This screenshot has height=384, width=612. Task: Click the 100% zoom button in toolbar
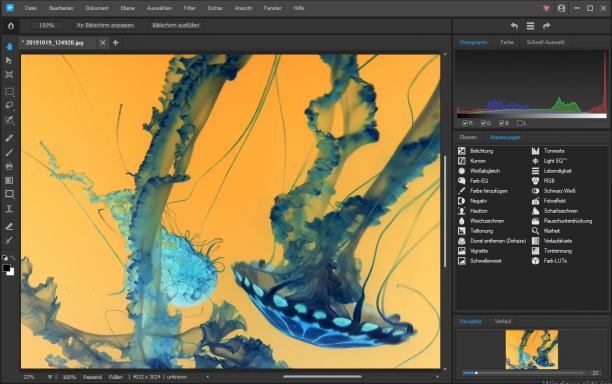coord(46,25)
